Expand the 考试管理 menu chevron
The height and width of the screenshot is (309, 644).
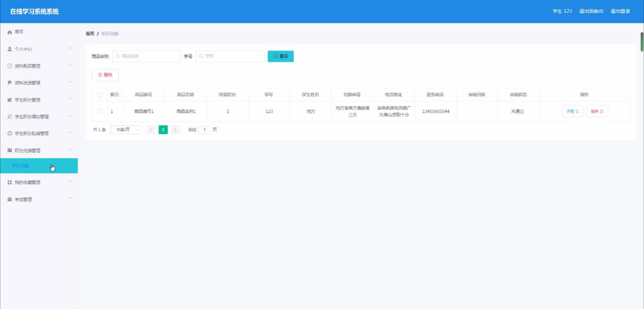click(70, 198)
